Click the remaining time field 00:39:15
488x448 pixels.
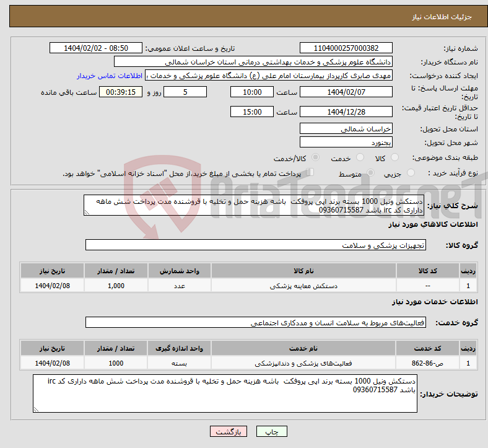pos(121,92)
